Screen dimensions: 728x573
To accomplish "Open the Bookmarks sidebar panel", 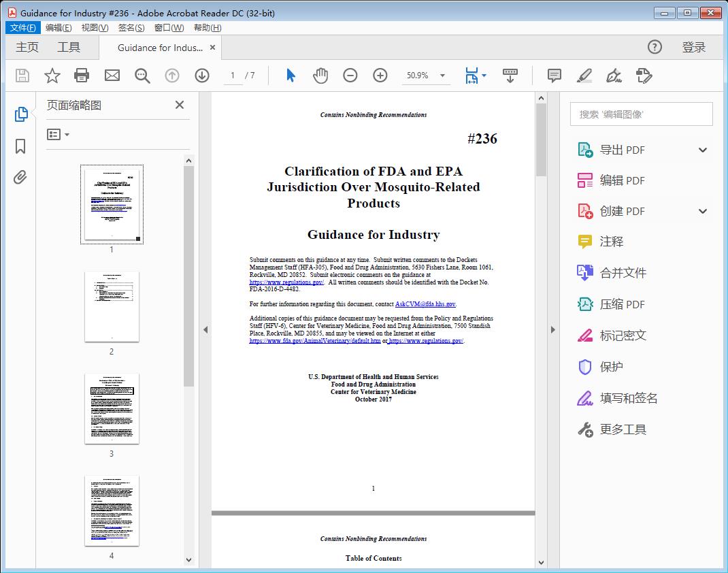I will tap(20, 146).
